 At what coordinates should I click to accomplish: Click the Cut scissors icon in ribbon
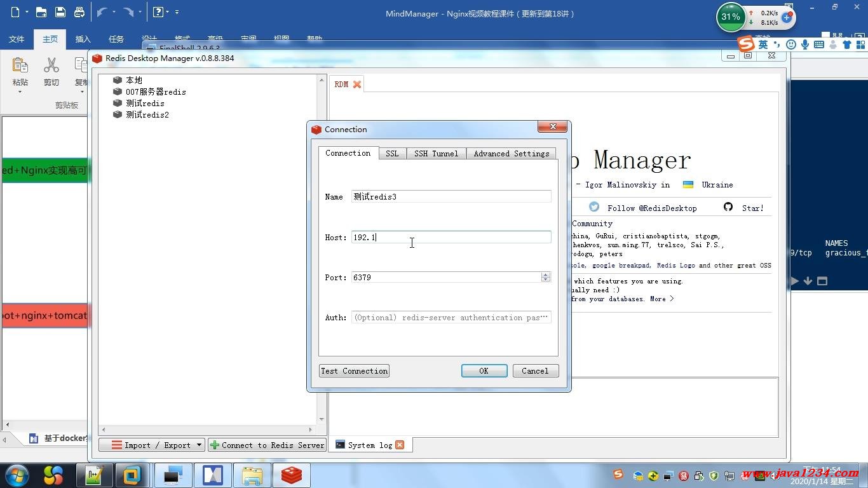coord(51,65)
